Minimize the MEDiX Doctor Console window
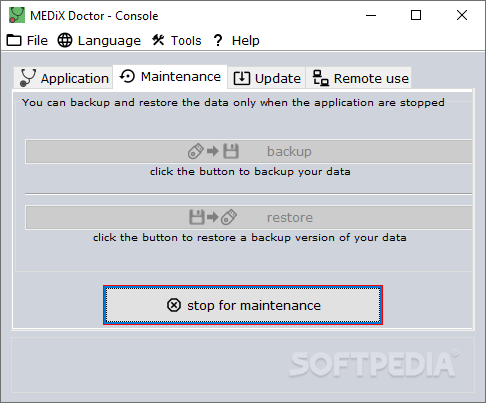The height and width of the screenshot is (403, 486). (371, 15)
